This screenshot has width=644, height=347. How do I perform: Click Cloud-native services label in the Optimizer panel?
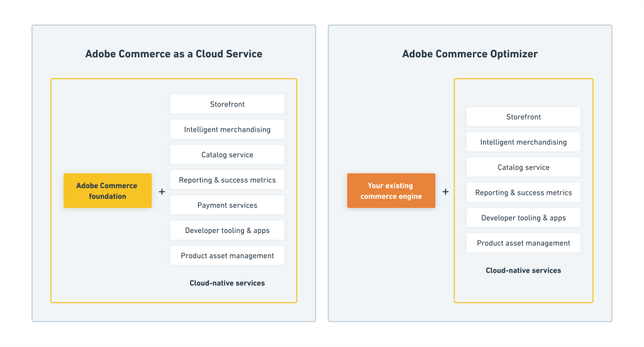523,270
